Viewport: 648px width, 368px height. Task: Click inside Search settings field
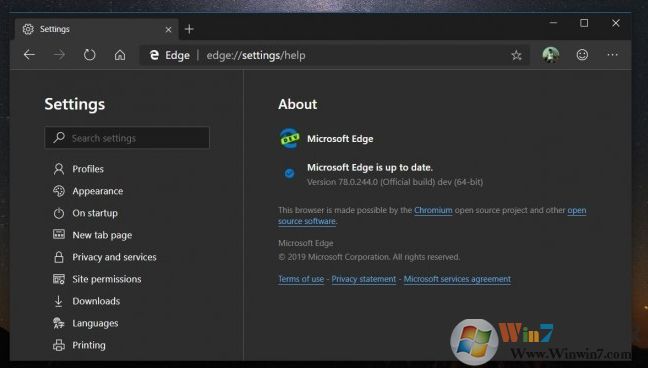[x=127, y=138]
